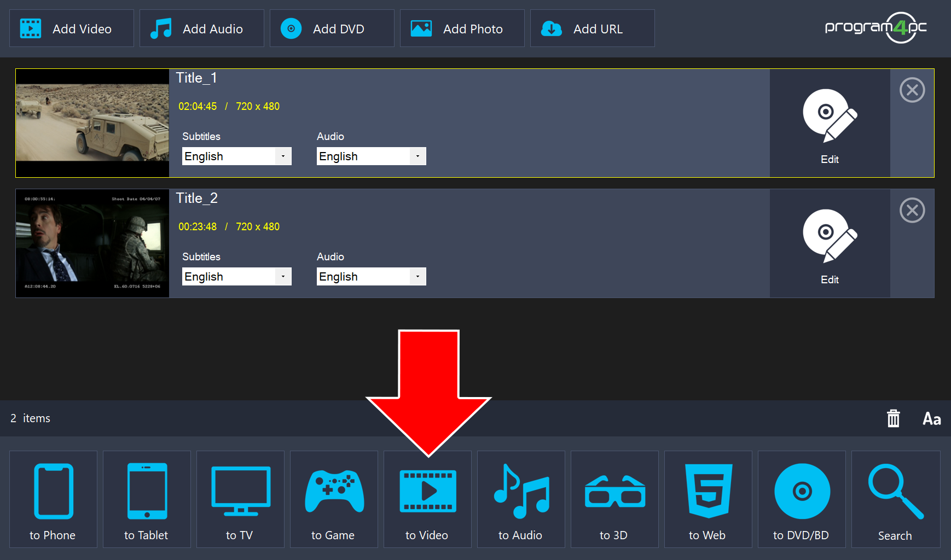
Task: Click the Add Audio button
Action: point(202,28)
